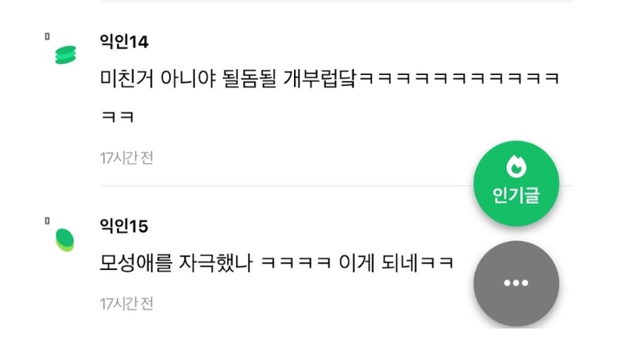Open the 익인14 green stacked profile avatar
This screenshot has width=644, height=341.
click(65, 55)
